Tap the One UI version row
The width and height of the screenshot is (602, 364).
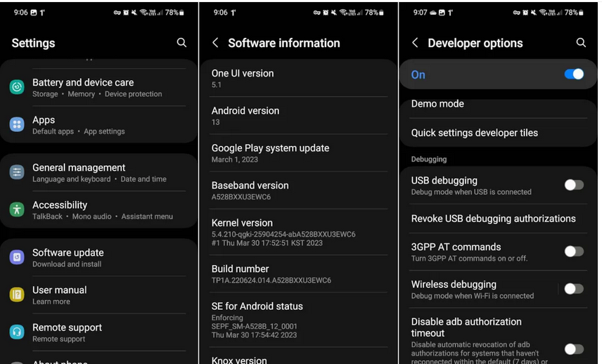(298, 79)
